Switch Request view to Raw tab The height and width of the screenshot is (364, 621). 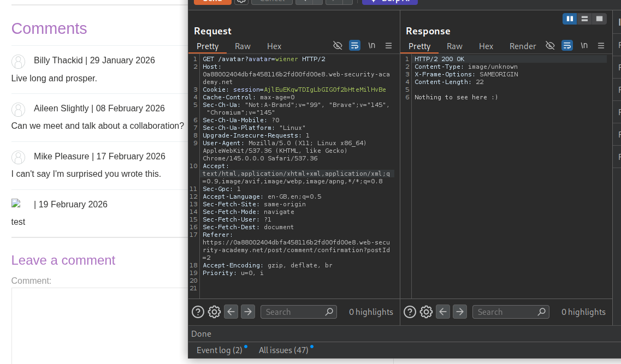(243, 46)
